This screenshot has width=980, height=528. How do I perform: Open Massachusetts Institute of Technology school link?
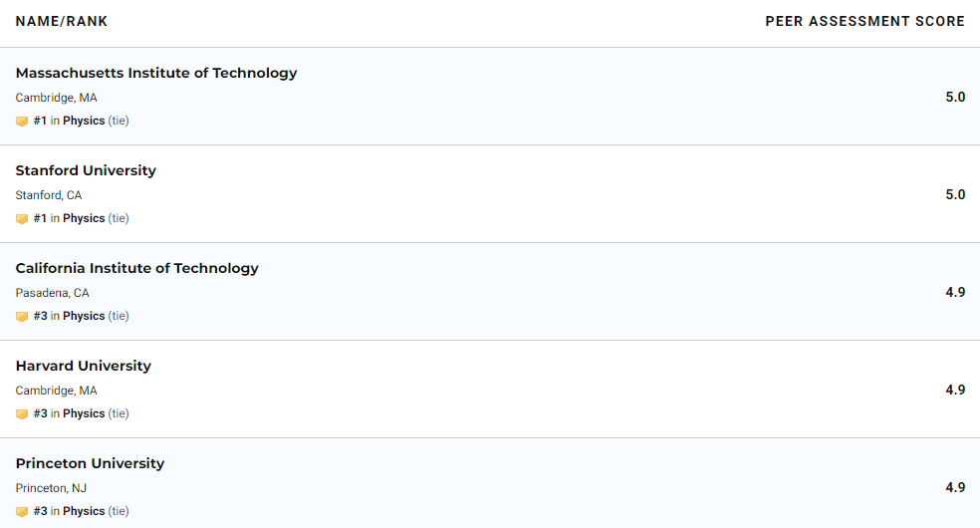pyautogui.click(x=156, y=73)
